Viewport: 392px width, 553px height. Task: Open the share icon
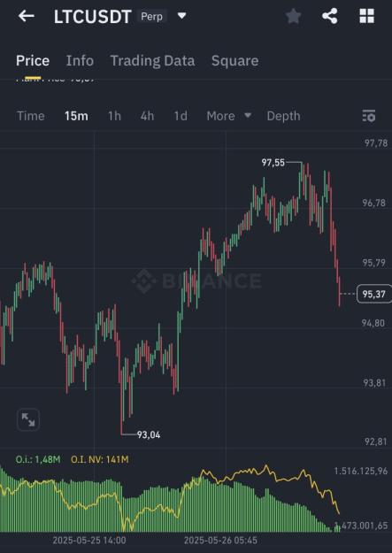[330, 16]
